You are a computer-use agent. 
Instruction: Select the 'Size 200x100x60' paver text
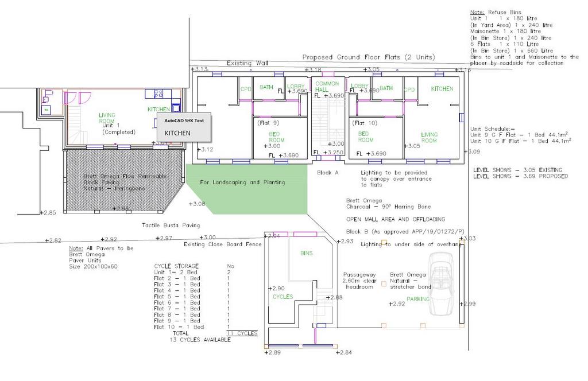(x=93, y=266)
